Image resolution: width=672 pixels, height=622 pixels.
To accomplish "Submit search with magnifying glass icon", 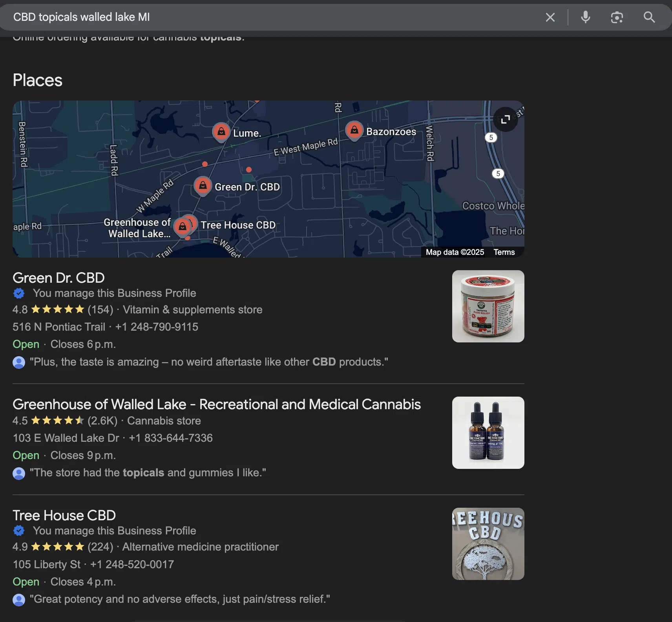I will coord(649,17).
